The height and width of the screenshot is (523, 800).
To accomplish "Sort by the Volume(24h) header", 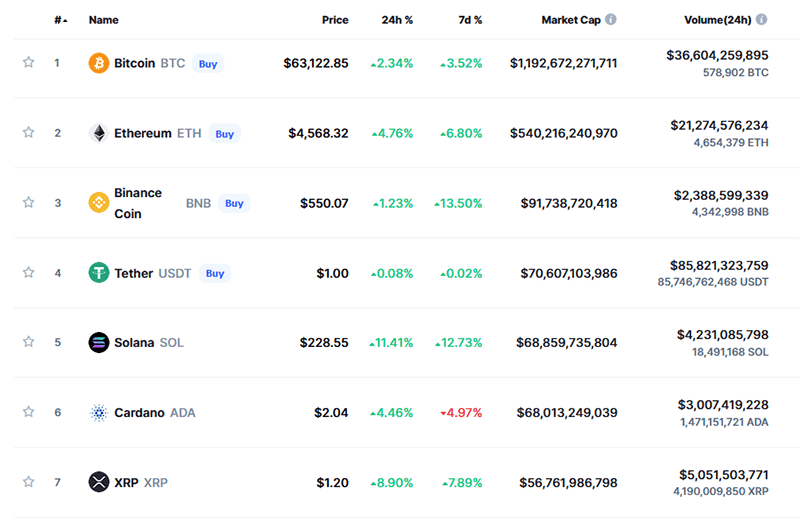I will tap(717, 20).
